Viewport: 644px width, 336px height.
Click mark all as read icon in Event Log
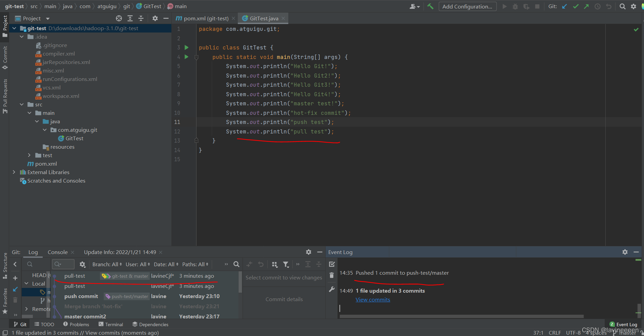(332, 264)
